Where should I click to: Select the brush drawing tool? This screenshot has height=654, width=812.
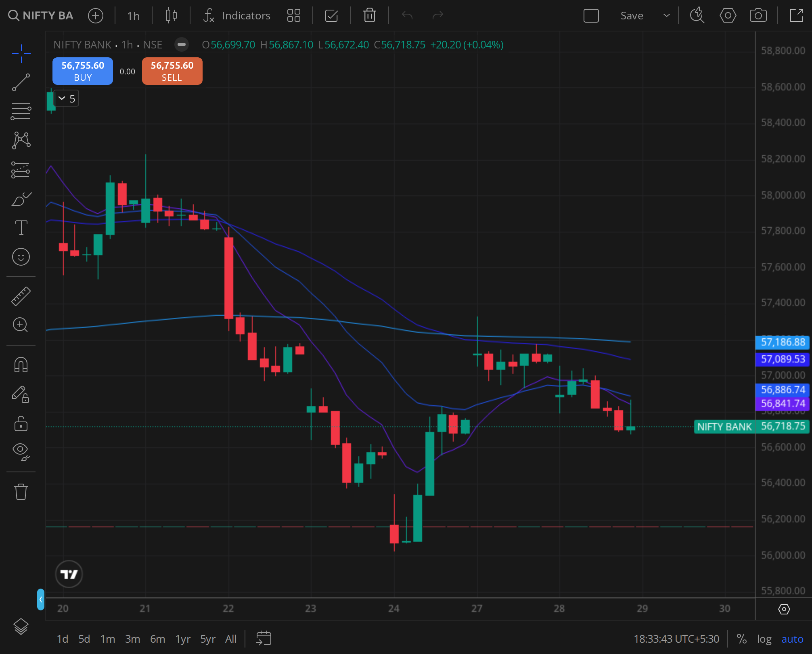click(21, 199)
